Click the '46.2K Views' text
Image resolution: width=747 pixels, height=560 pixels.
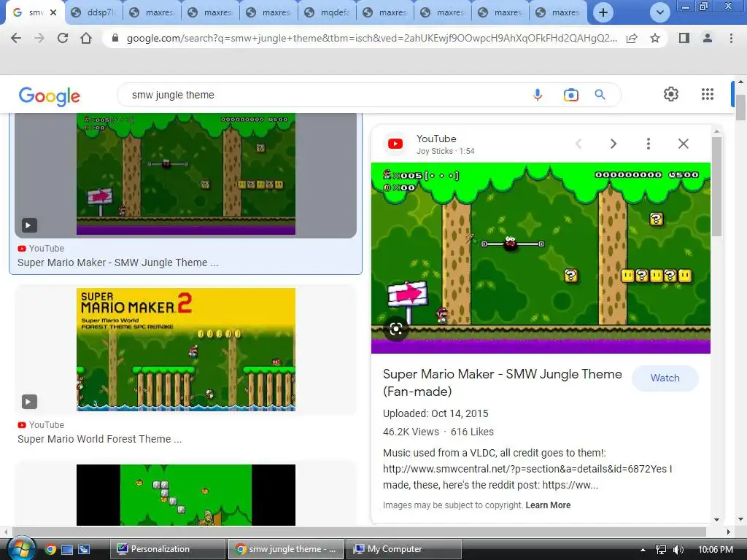tap(411, 432)
